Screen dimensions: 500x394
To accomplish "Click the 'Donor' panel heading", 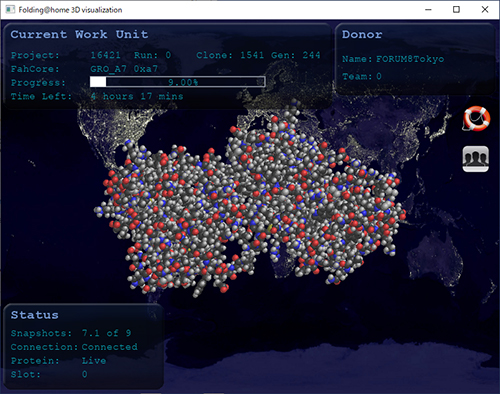I will [362, 35].
